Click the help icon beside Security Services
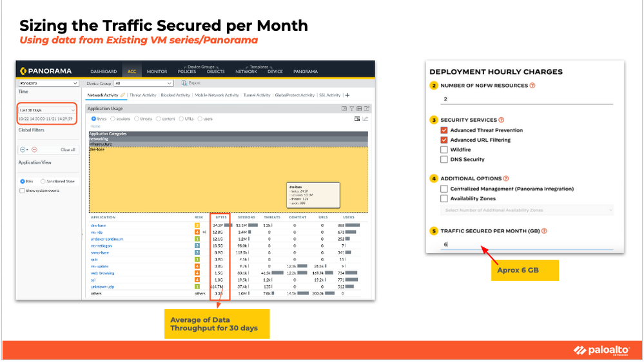 click(x=501, y=120)
